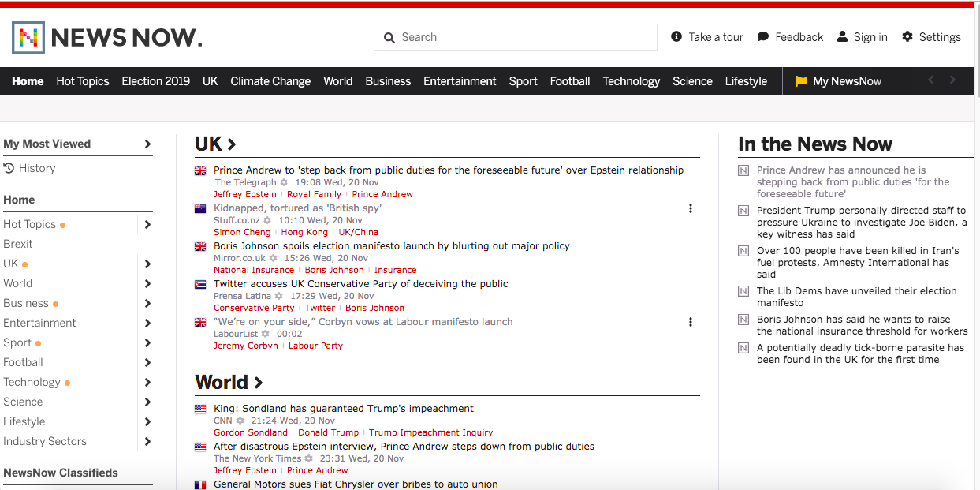Click Over 100 people killed in Iran summary
This screenshot has width=980, height=490.
pos(858,263)
